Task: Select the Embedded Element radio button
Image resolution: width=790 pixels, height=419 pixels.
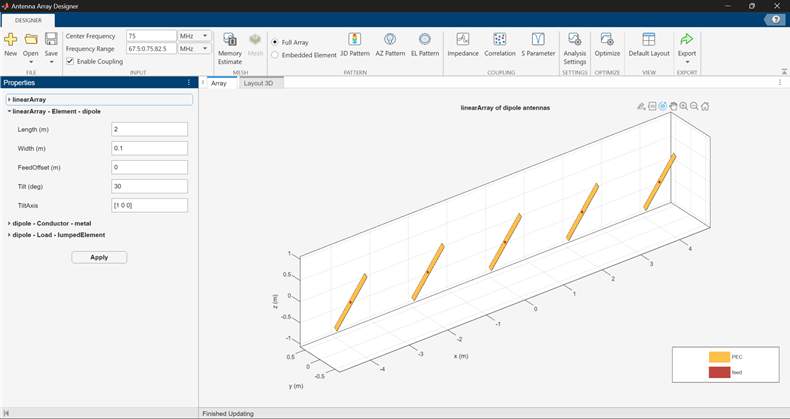Action: [x=275, y=55]
